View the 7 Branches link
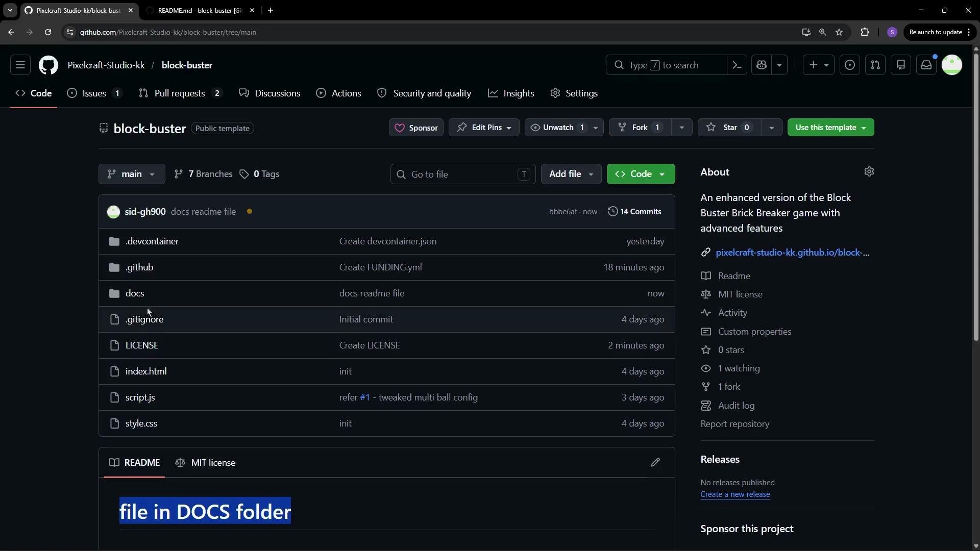This screenshot has height=551, width=980. (203, 174)
